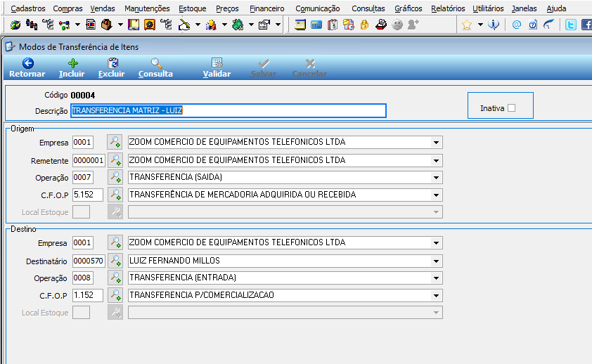Click the red printer tray icon
Viewport: 592px width, 364px height.
[x=381, y=25]
